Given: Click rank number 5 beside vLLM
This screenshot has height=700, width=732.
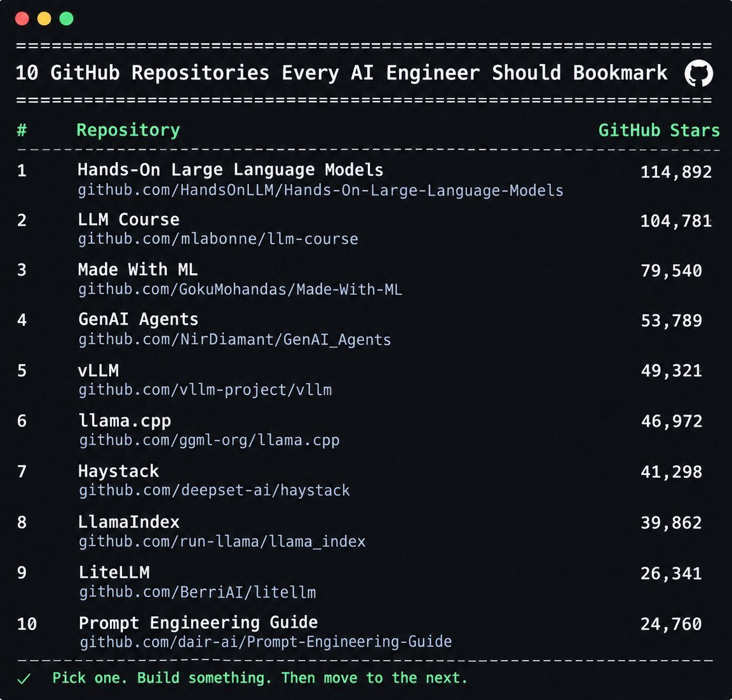Looking at the screenshot, I should [22, 371].
